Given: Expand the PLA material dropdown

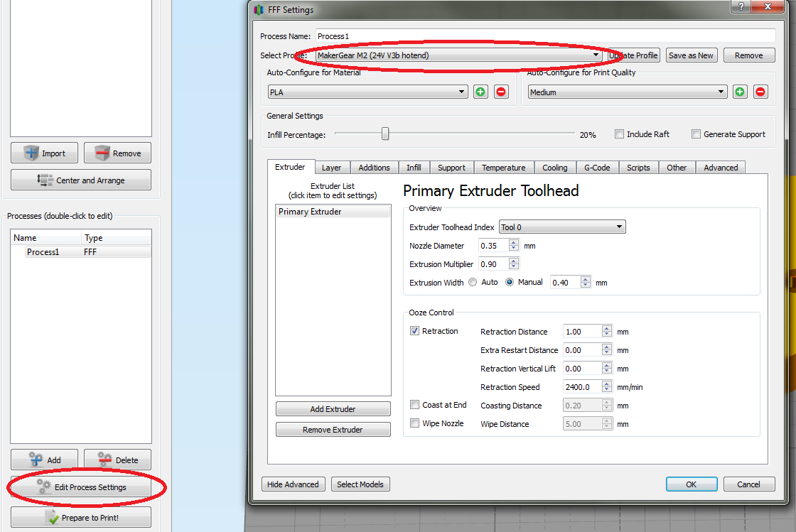Looking at the screenshot, I should (367, 92).
